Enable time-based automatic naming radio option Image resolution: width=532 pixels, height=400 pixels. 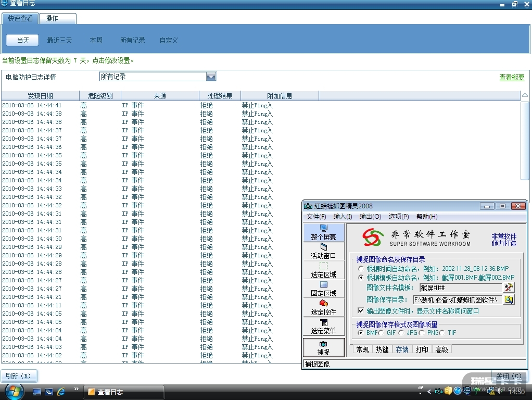[x=361, y=269]
